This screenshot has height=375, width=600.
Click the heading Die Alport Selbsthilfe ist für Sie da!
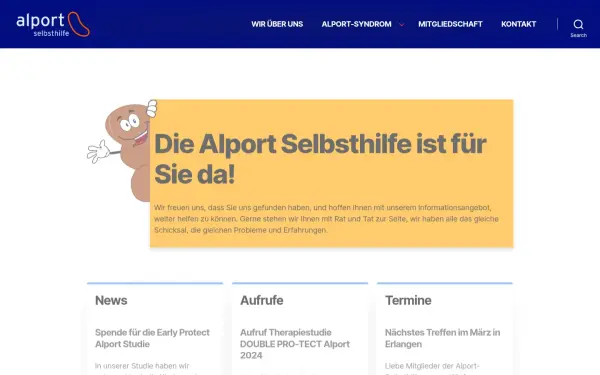click(x=320, y=159)
